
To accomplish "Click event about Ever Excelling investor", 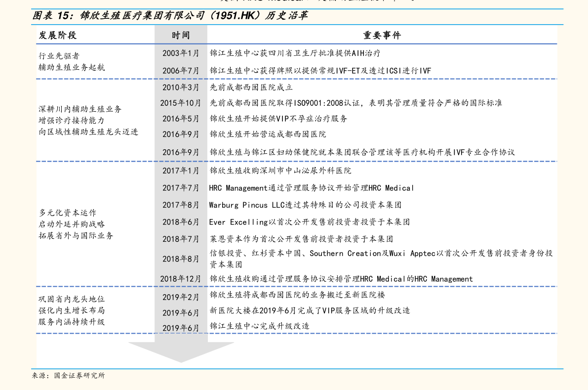I will point(310,222).
